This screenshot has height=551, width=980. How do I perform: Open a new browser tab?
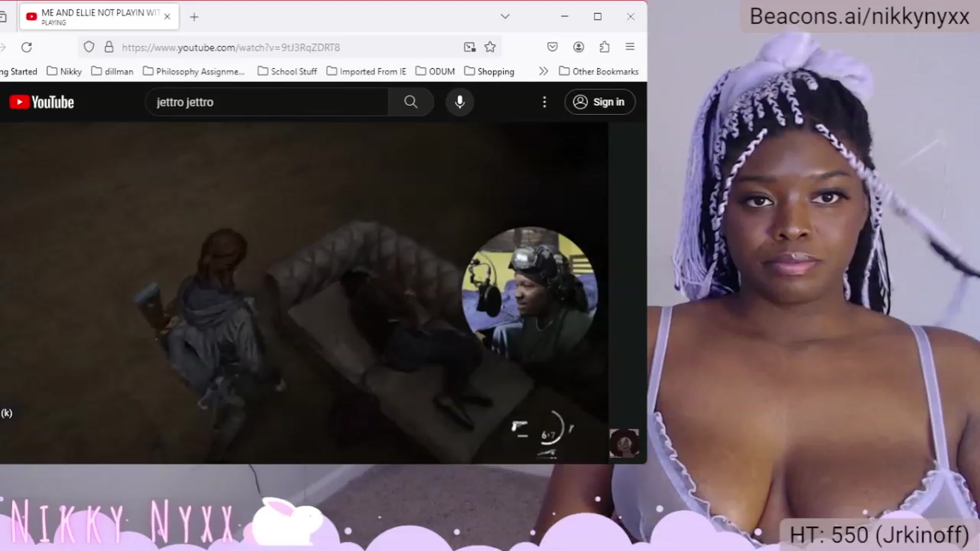click(194, 17)
